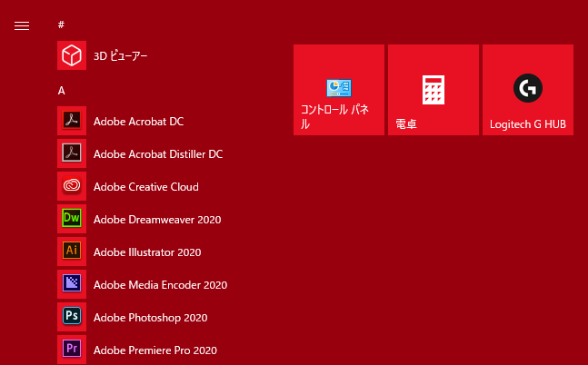Select Adobe Acrobat Distiller DC text
The height and width of the screenshot is (365, 588).
click(158, 154)
